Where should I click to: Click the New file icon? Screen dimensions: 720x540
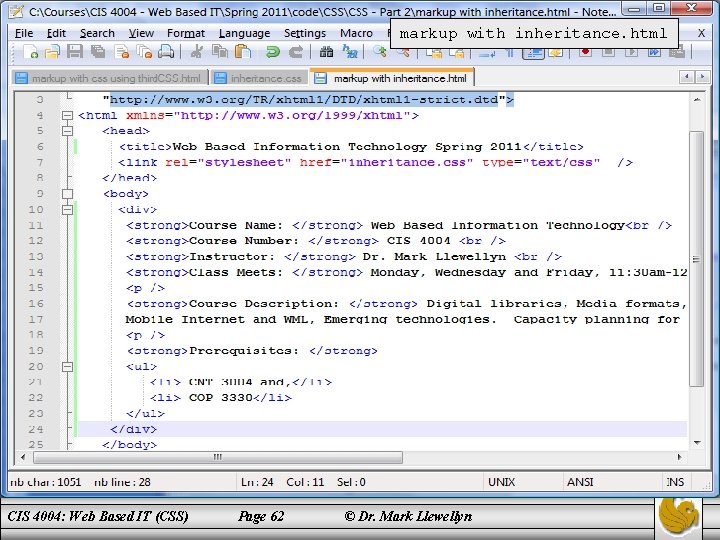click(x=30, y=52)
